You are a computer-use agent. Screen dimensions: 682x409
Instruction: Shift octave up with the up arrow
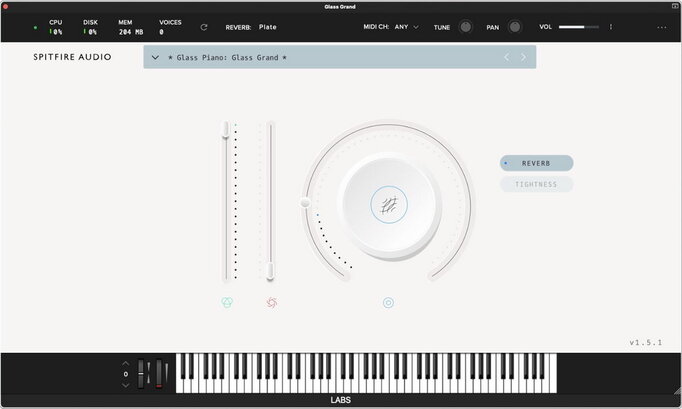(x=126, y=363)
